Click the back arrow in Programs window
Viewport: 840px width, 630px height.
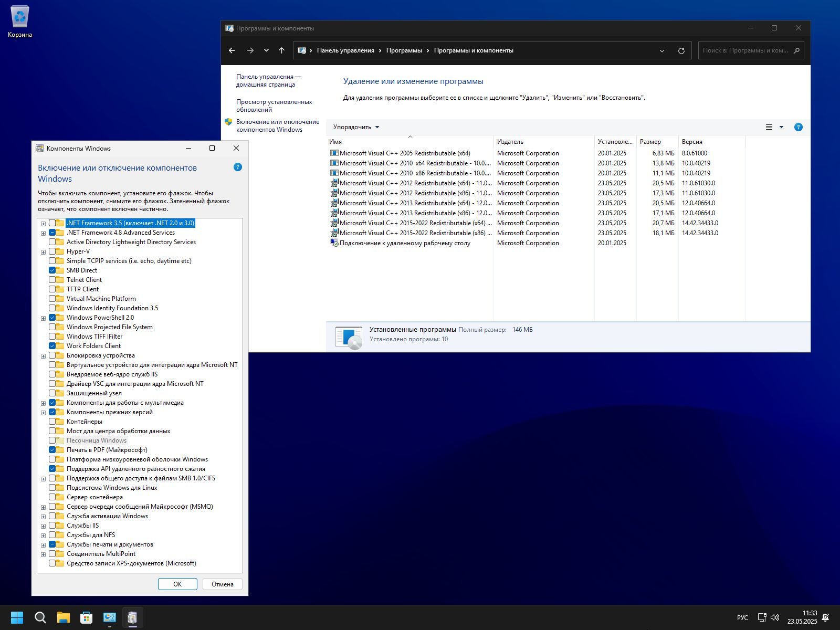232,50
